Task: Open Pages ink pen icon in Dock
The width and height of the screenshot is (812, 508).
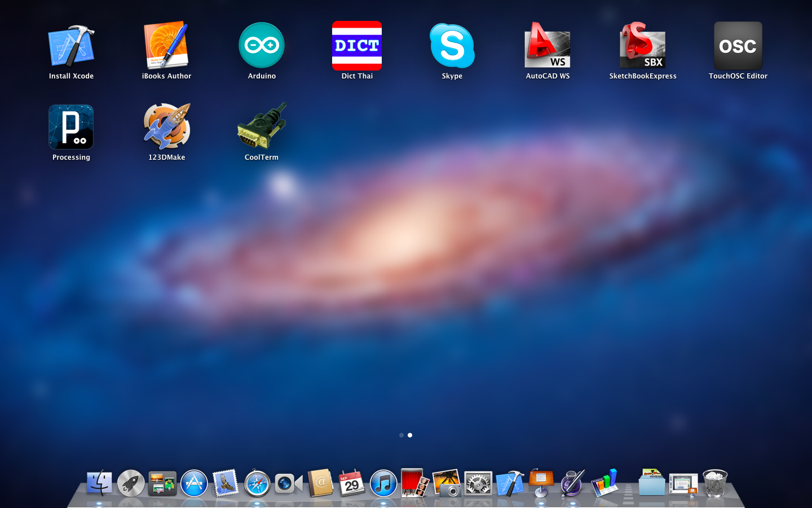Action: tap(573, 484)
